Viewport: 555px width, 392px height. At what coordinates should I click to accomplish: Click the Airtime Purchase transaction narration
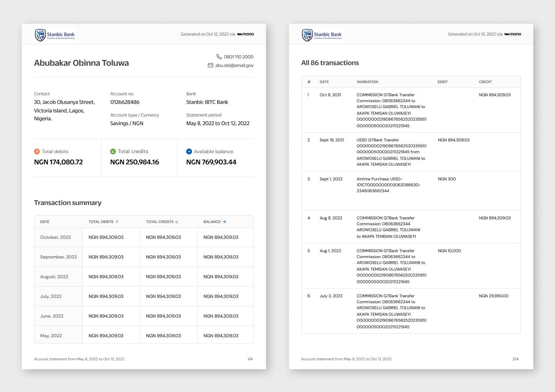coord(389,185)
